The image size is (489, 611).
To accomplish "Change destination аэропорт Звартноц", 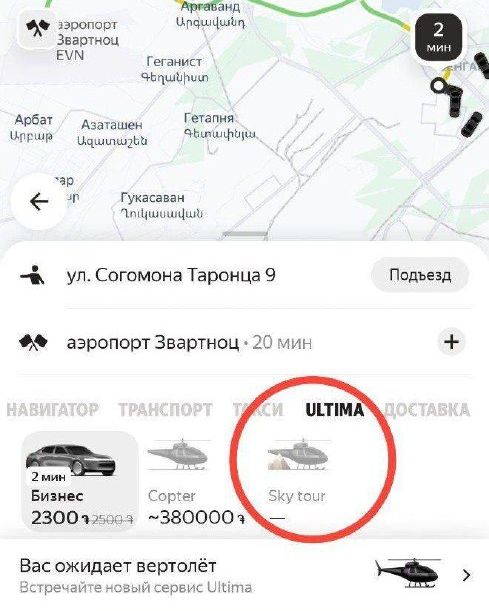I will click(x=153, y=343).
